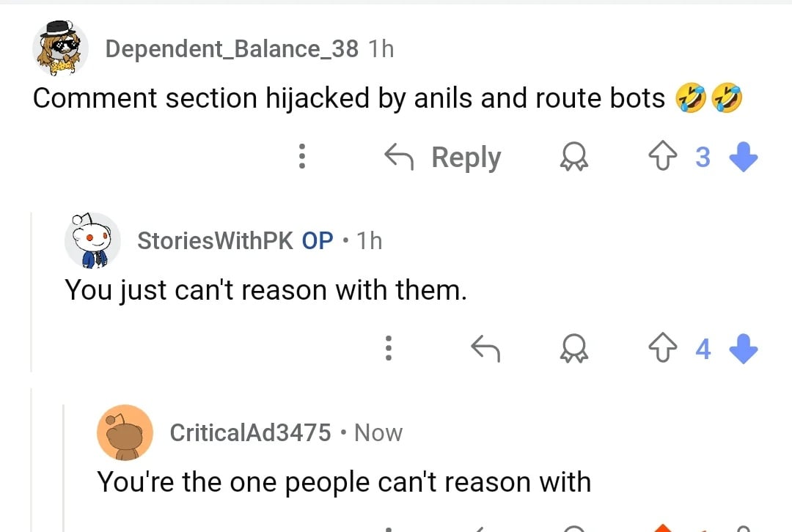Visit the Dependent_Balance_38 username link
This screenshot has height=532, width=792.
(232, 49)
